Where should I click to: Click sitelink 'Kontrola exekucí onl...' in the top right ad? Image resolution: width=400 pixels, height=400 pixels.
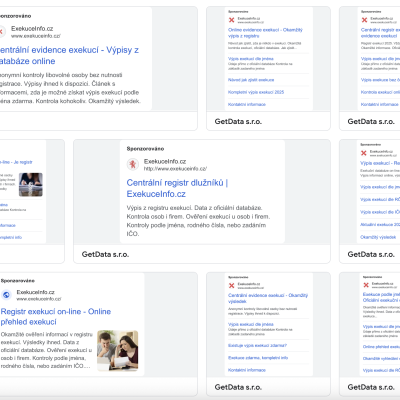pos(380,92)
